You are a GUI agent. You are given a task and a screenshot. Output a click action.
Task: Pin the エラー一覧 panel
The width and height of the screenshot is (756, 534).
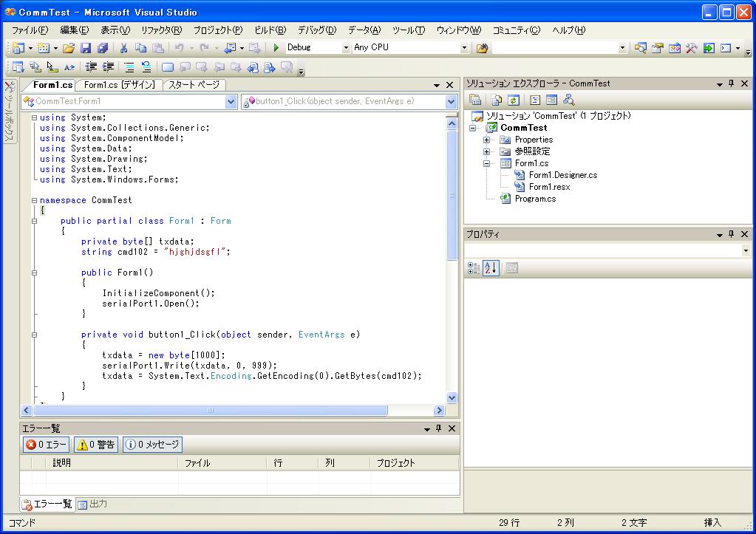439,428
